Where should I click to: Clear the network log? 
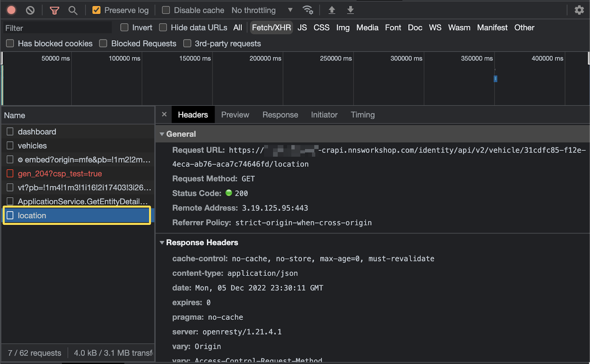pyautogui.click(x=30, y=10)
